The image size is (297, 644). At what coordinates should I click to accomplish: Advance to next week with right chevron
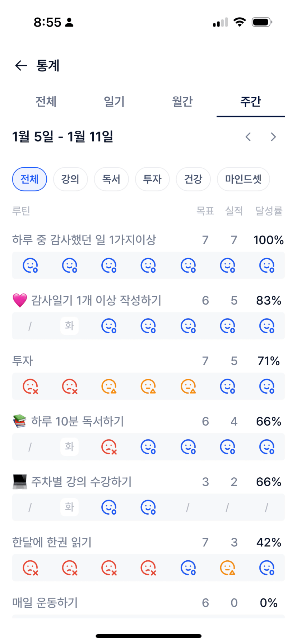273,137
